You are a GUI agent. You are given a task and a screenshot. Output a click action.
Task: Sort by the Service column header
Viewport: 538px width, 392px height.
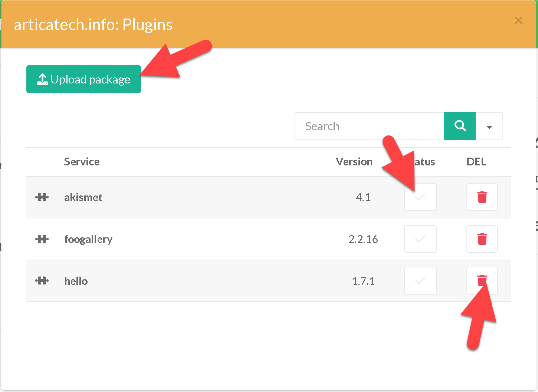point(82,162)
